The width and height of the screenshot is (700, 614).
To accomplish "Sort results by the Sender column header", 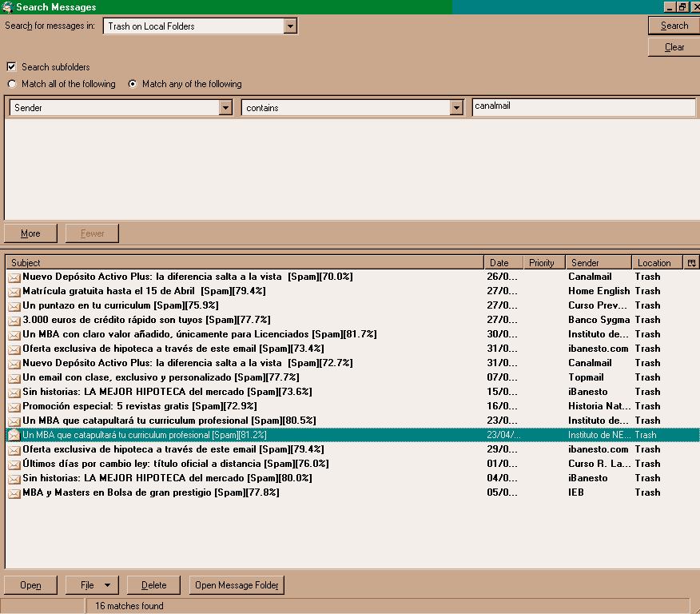I will point(599,262).
